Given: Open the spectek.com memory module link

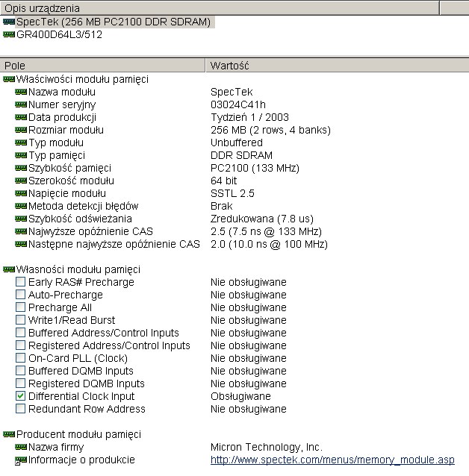Looking at the screenshot, I should click(332, 460).
